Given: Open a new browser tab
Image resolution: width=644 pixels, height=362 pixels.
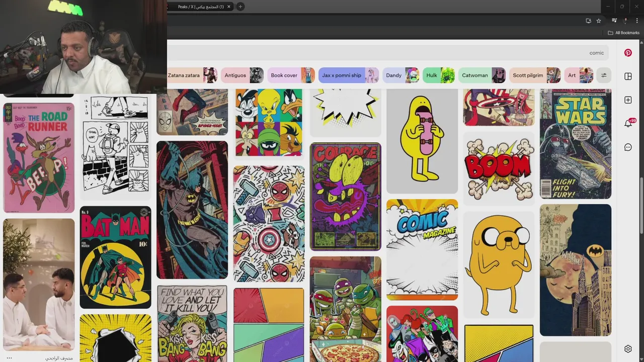Looking at the screenshot, I should click(x=240, y=7).
